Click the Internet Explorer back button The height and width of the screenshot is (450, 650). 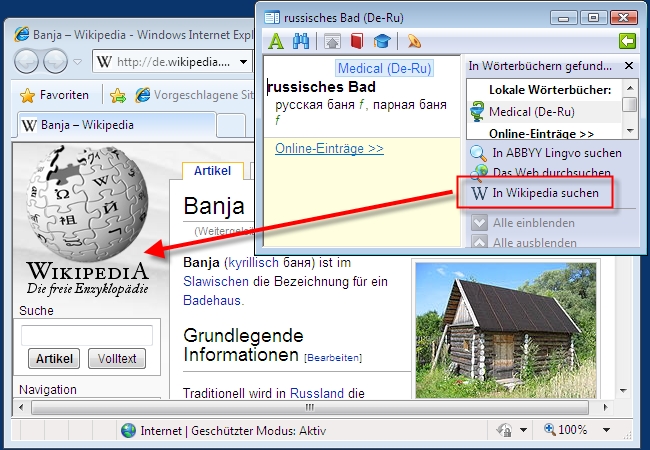[26, 61]
